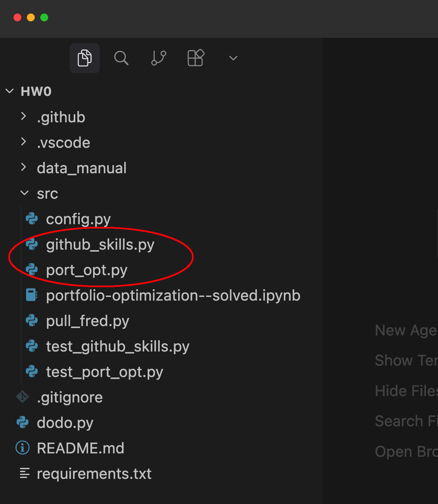Collapse the HW0 root folder
Image resolution: width=438 pixels, height=504 pixels.
pyautogui.click(x=10, y=91)
